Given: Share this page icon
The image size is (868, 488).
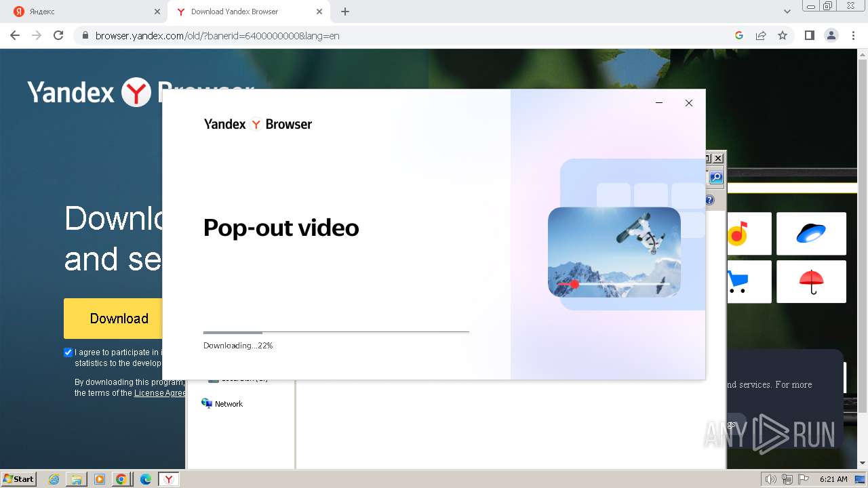Looking at the screenshot, I should click(x=761, y=35).
